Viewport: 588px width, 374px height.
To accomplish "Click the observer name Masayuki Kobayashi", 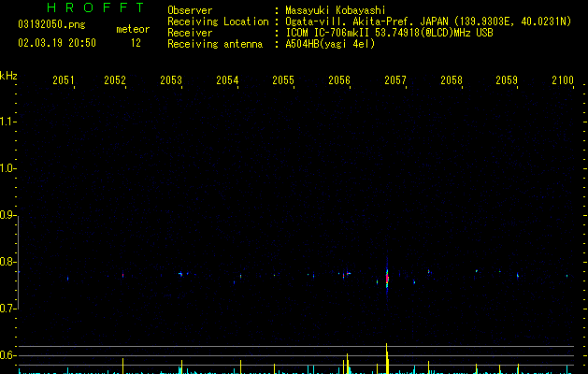I will (x=336, y=10).
